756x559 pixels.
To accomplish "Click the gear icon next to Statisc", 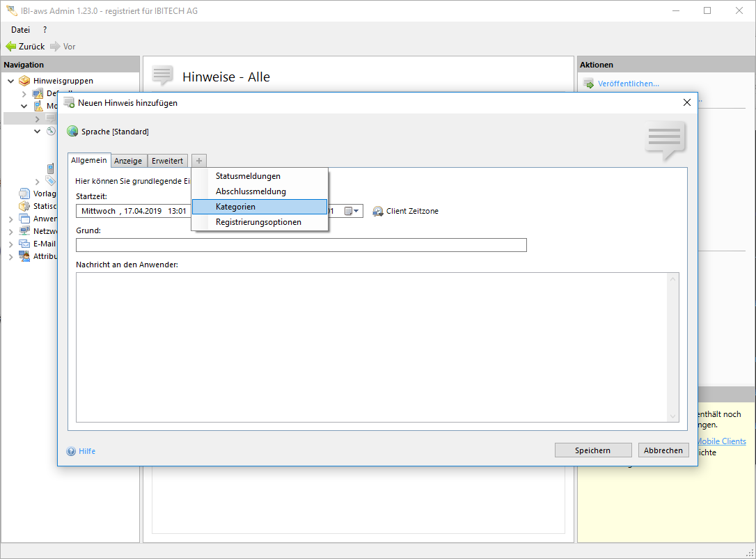I will pyautogui.click(x=25, y=206).
